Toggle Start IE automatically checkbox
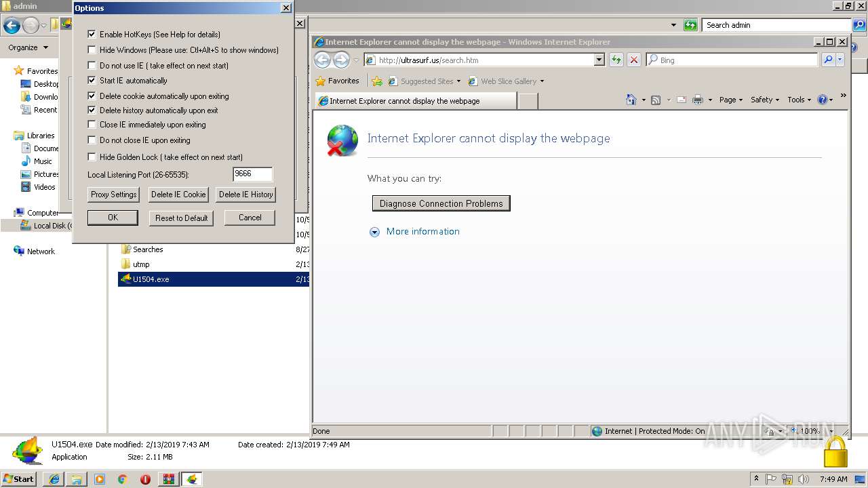868x488 pixels. click(92, 80)
